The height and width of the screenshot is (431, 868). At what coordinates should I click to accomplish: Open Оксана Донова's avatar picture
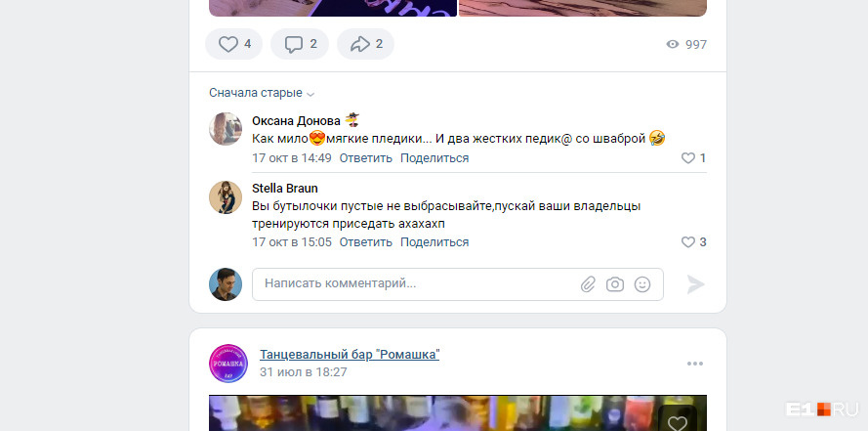226,129
